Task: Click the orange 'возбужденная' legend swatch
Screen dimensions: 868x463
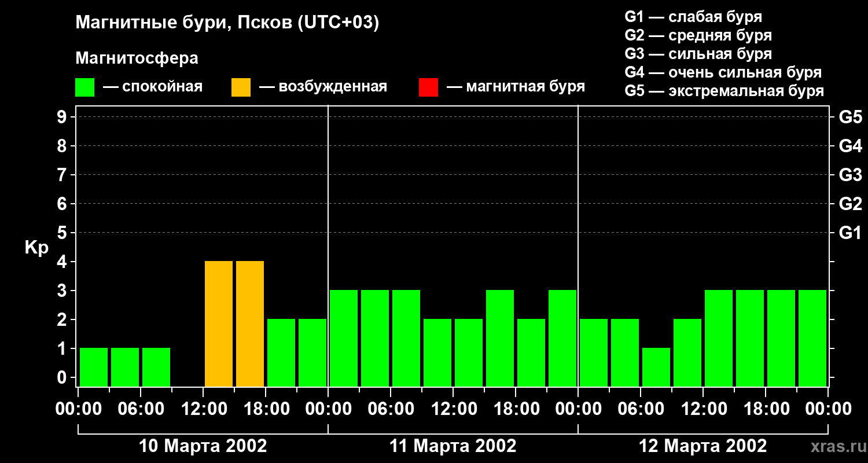Action: point(241,87)
